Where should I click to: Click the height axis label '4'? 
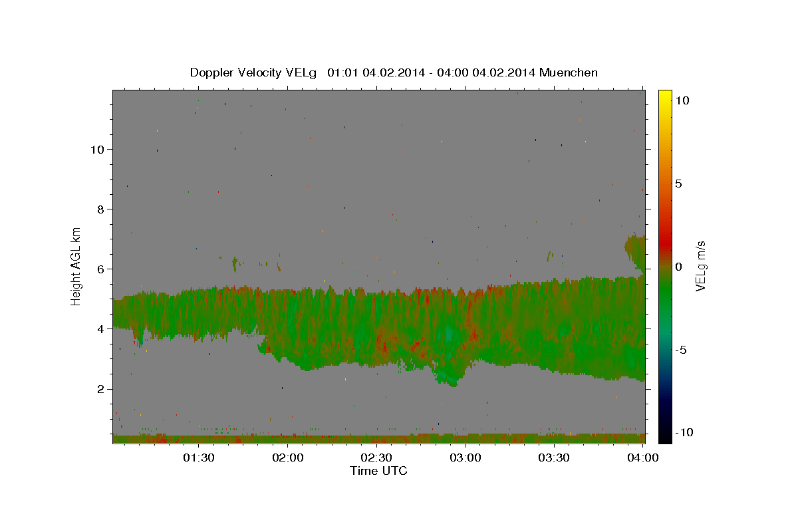click(99, 329)
